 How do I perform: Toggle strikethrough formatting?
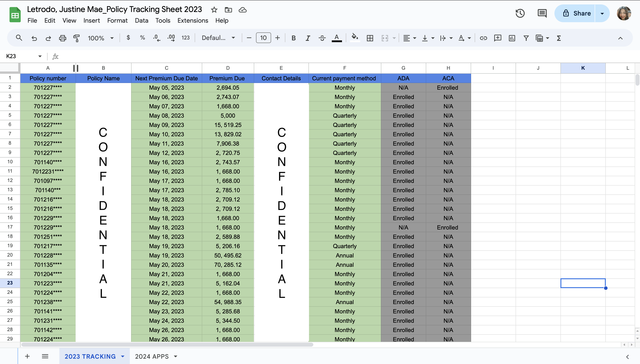click(x=322, y=38)
